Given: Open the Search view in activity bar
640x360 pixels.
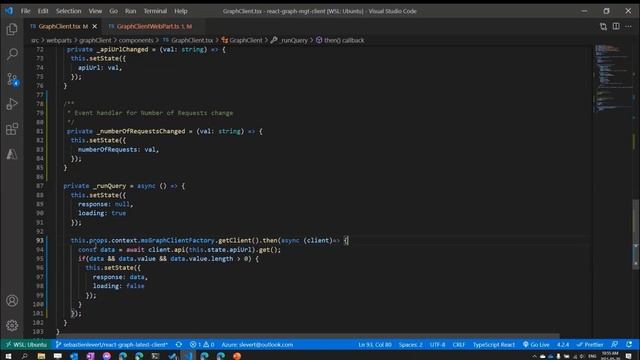Looking at the screenshot, I should [12, 54].
